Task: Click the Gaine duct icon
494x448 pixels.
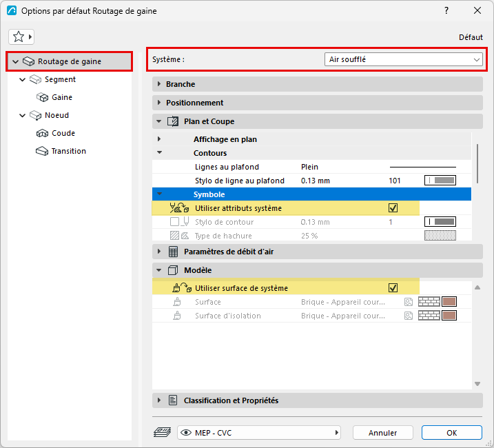Action: [x=42, y=97]
